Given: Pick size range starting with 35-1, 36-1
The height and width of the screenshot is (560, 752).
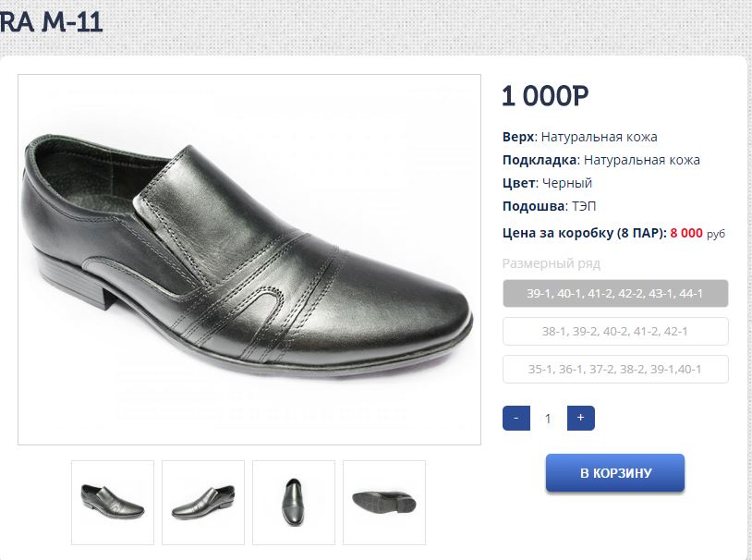Looking at the screenshot, I should pyautogui.click(x=615, y=370).
